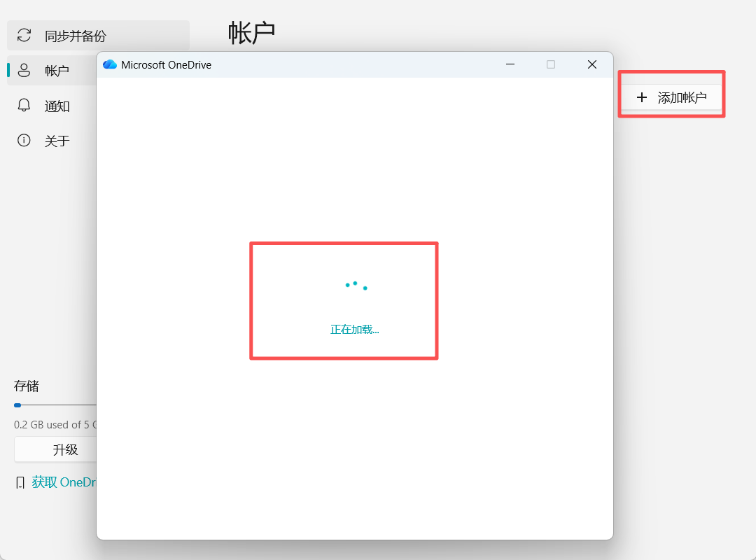Click the phone icon beside 获取 OneDrive
Image resolution: width=756 pixels, height=560 pixels.
(x=20, y=482)
